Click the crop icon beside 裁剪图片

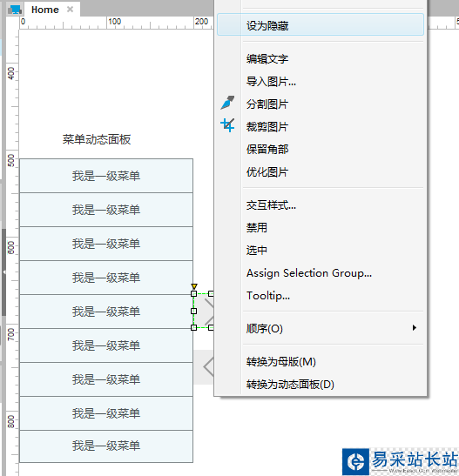click(x=227, y=125)
